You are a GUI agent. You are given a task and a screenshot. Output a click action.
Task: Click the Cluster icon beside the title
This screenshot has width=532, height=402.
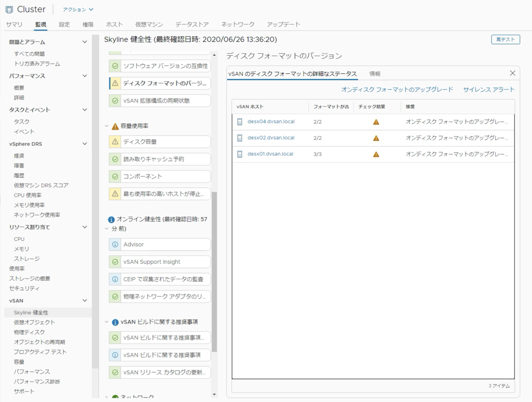pyautogui.click(x=9, y=9)
